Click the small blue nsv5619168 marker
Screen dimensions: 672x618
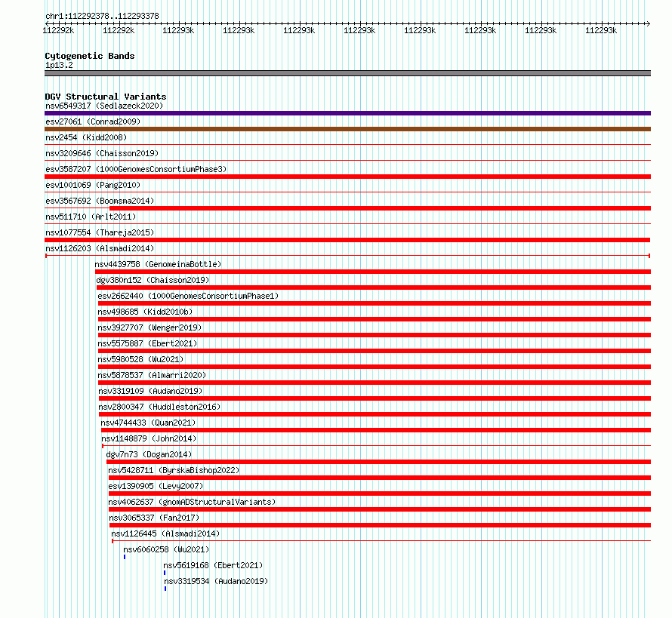(x=165, y=573)
